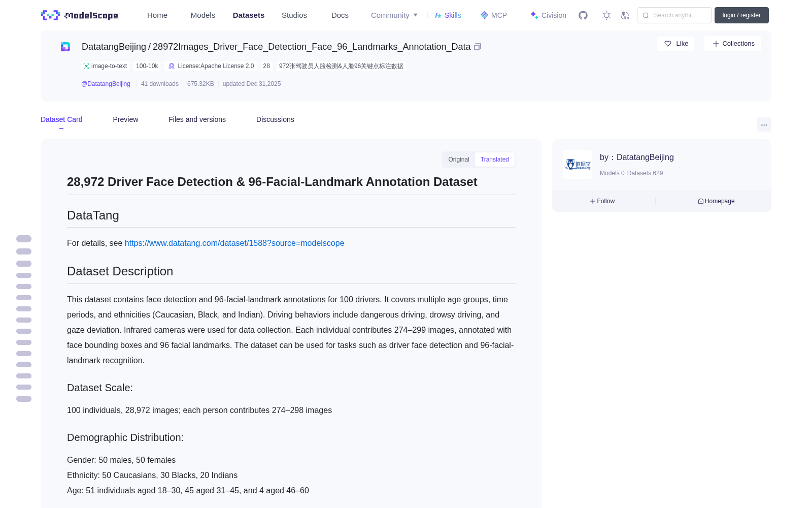Click 'updated Dec 31,2025' text
This screenshot has width=812, height=508.
click(252, 84)
